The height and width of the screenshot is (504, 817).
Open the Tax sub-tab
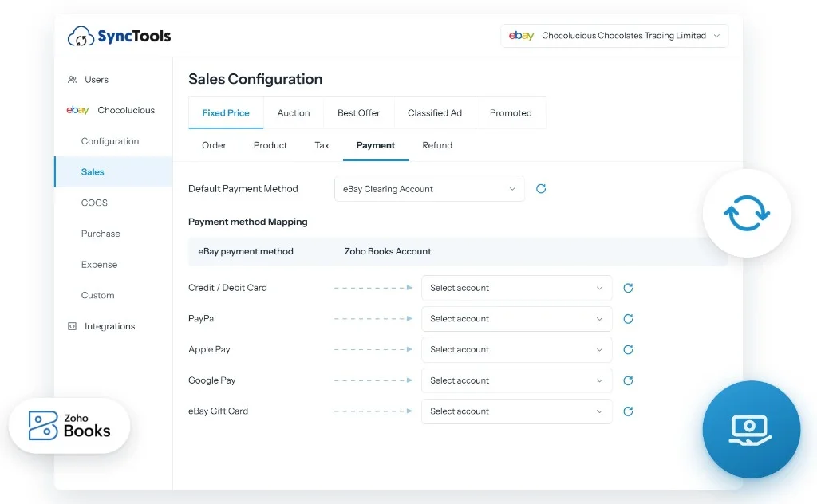pos(322,145)
